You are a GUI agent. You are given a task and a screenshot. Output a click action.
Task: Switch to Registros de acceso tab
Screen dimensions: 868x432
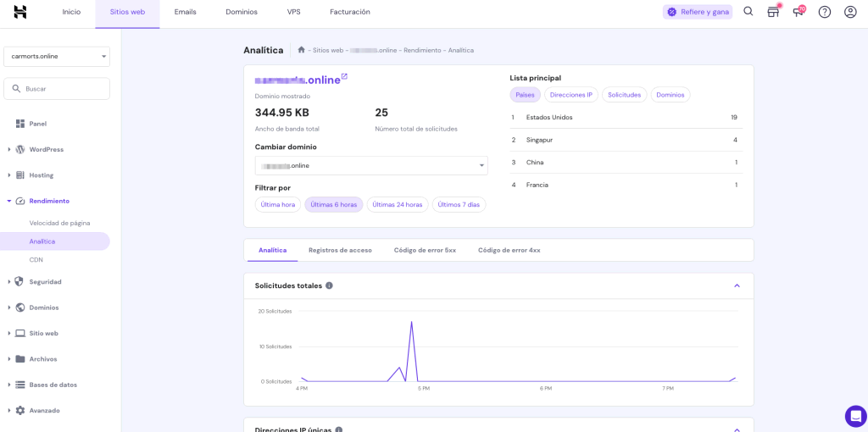[340, 250]
